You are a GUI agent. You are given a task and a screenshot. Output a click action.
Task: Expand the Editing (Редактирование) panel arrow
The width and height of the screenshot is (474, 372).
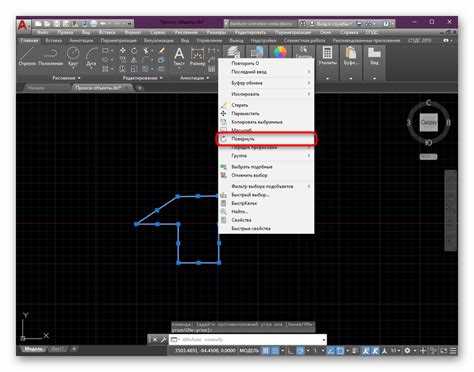(x=161, y=78)
